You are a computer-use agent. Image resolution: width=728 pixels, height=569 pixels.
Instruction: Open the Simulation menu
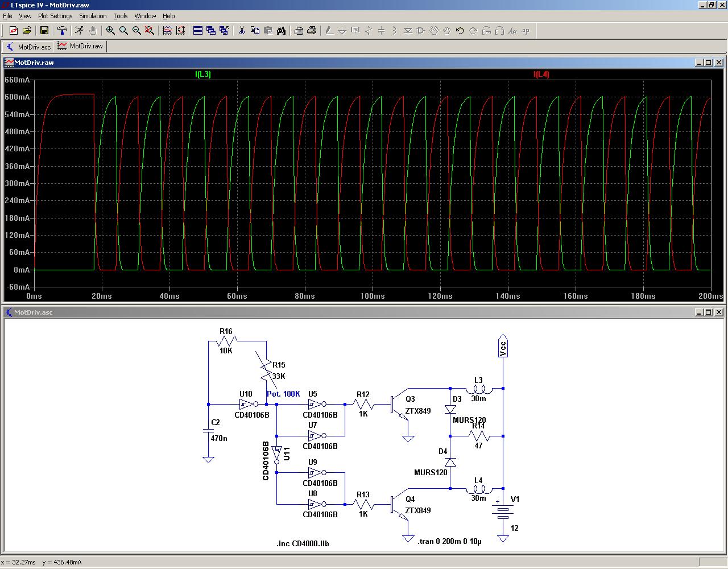pyautogui.click(x=93, y=16)
